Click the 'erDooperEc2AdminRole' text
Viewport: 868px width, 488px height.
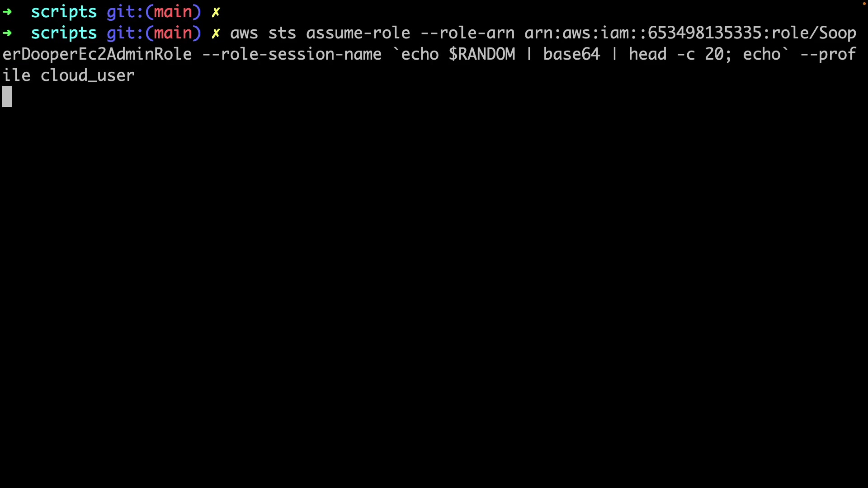97,55
